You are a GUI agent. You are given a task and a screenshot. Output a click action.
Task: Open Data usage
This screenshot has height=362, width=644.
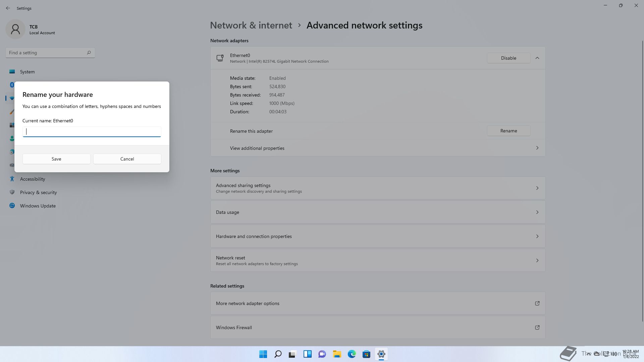pyautogui.click(x=378, y=212)
